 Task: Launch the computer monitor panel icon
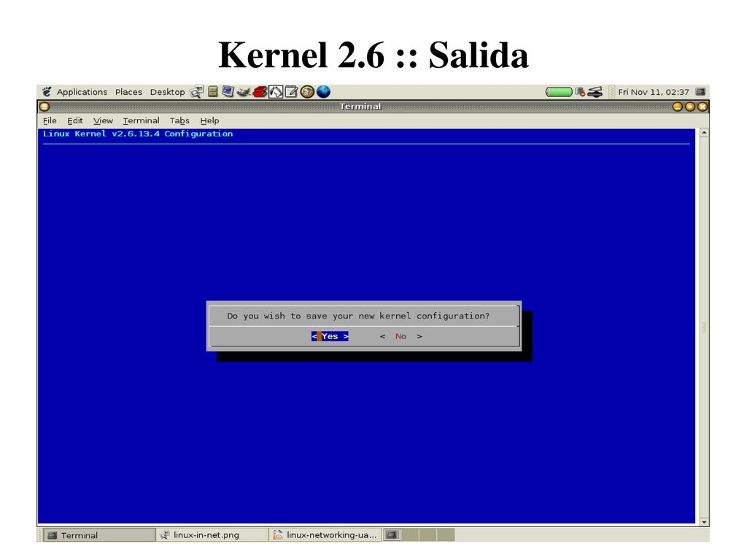coord(228,91)
